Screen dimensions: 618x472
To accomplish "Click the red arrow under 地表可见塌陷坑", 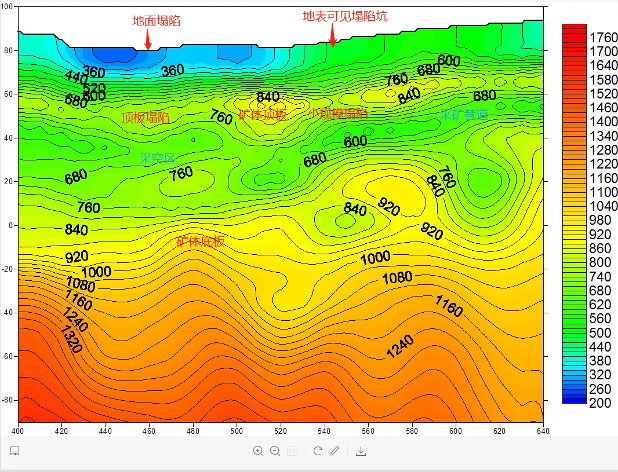I will (x=333, y=35).
